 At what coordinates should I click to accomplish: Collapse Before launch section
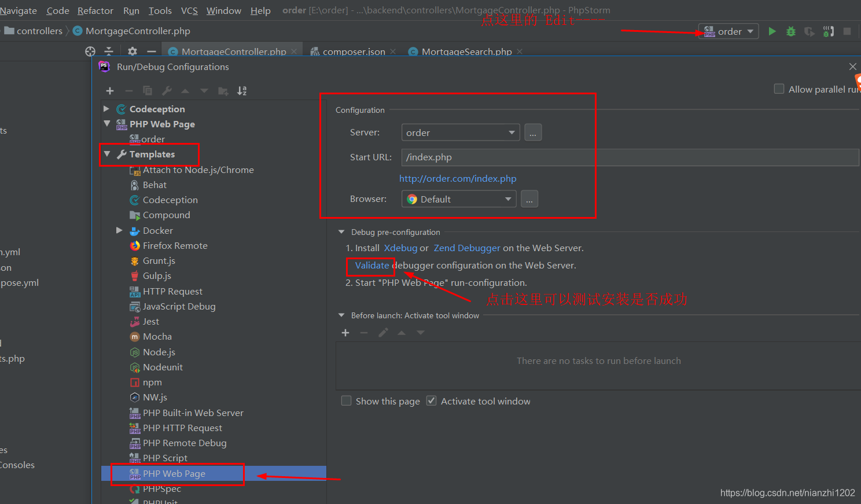(x=341, y=315)
